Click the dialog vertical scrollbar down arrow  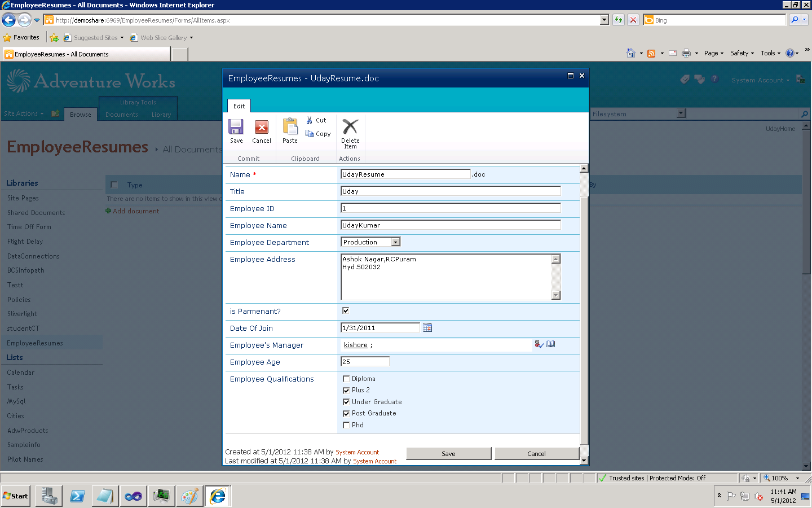[x=584, y=461]
